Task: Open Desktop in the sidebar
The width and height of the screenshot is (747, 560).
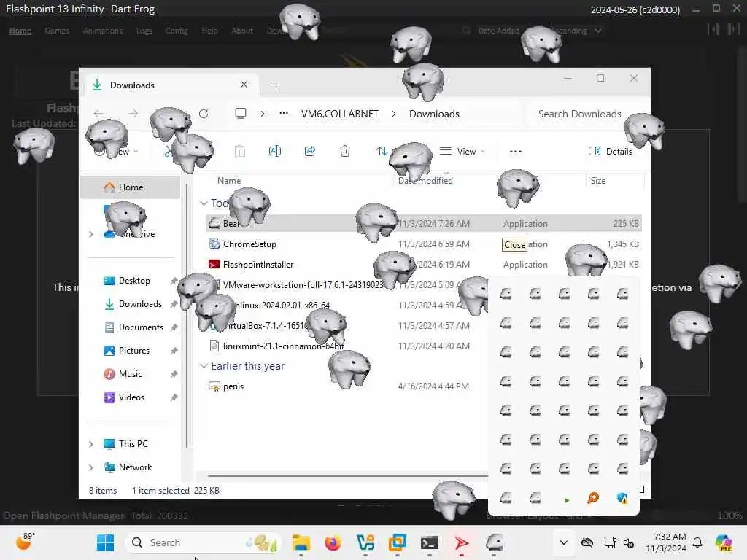Action: click(x=134, y=281)
